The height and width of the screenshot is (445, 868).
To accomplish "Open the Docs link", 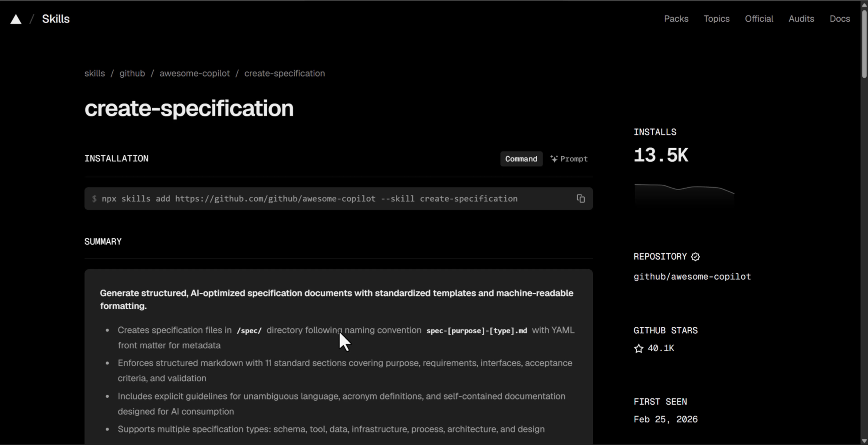I will click(x=840, y=19).
